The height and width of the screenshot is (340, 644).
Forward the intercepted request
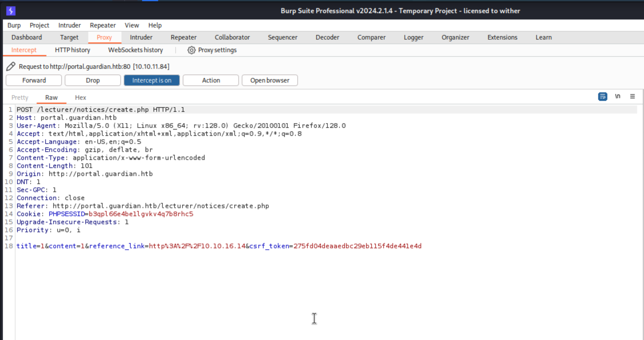(x=34, y=80)
